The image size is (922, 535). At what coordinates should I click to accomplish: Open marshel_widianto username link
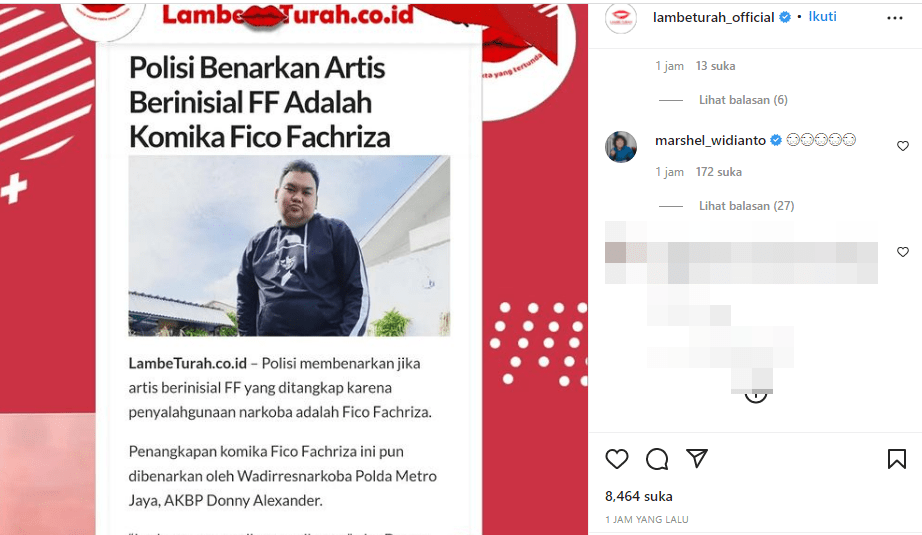710,141
